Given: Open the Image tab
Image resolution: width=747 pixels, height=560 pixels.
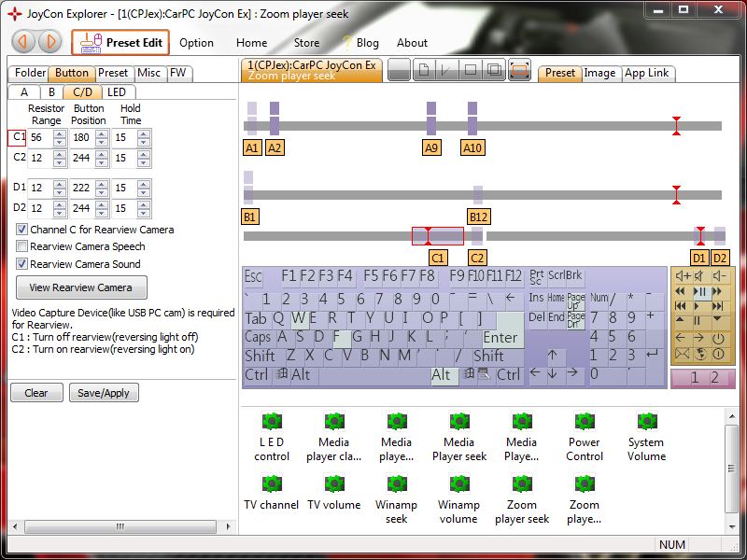Looking at the screenshot, I should (x=599, y=73).
